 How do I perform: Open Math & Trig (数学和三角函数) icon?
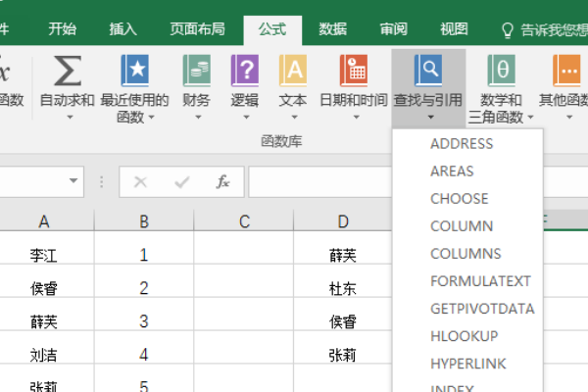click(x=501, y=71)
